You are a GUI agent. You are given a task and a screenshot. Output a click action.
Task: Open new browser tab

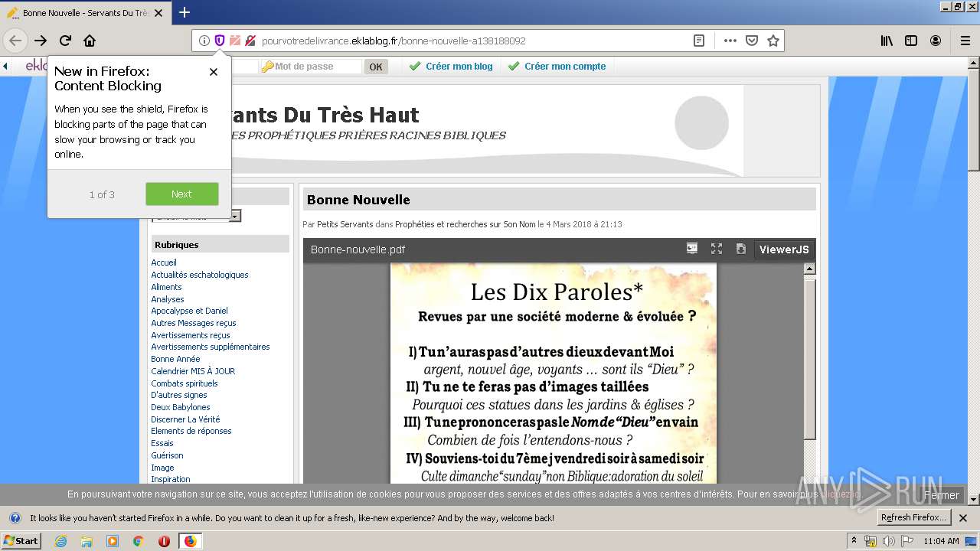(x=185, y=12)
